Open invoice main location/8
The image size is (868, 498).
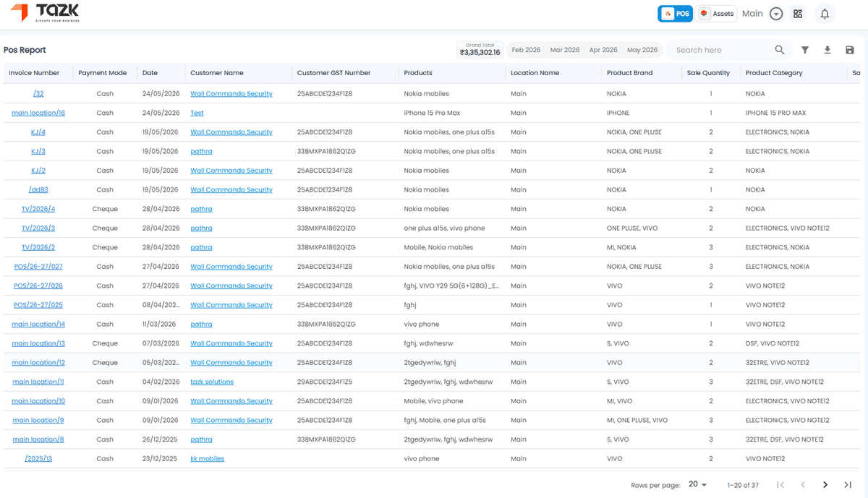click(x=38, y=439)
